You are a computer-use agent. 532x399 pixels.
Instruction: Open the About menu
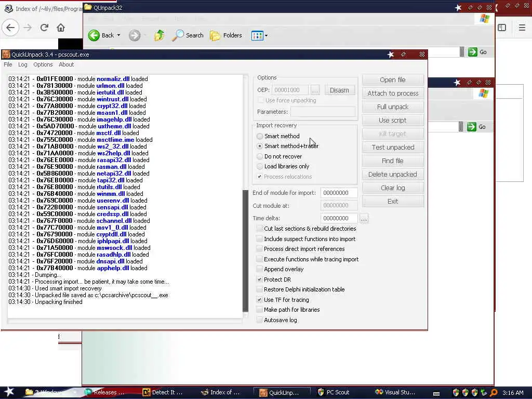point(66,64)
